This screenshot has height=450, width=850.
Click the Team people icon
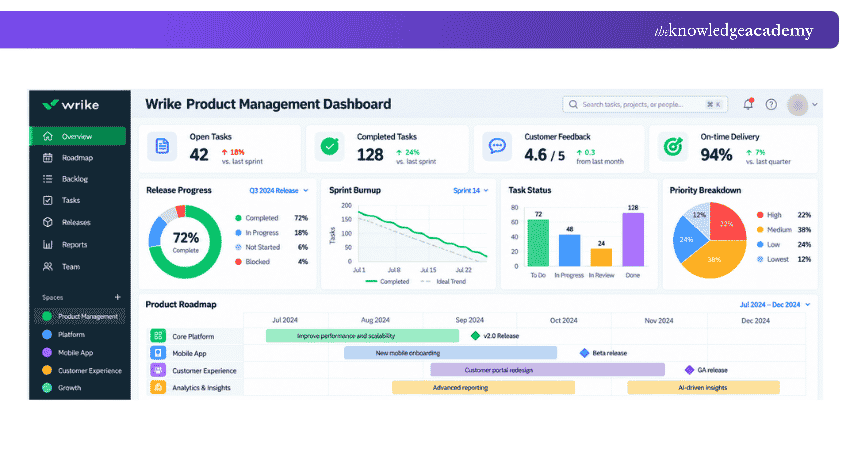[x=48, y=267]
